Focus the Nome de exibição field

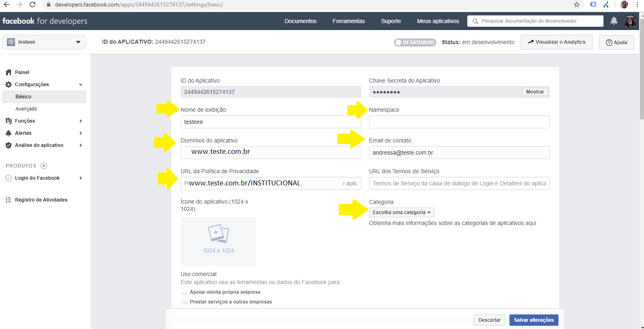(x=271, y=122)
